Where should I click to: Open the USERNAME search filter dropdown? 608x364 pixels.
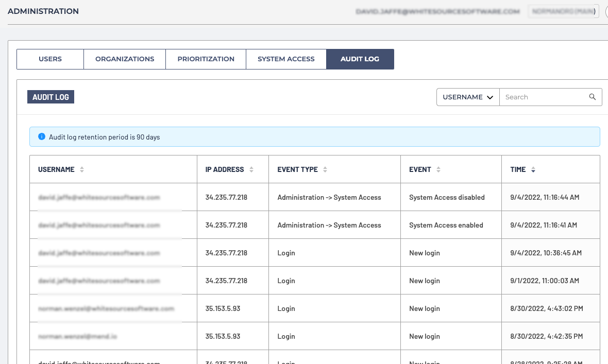pos(468,97)
